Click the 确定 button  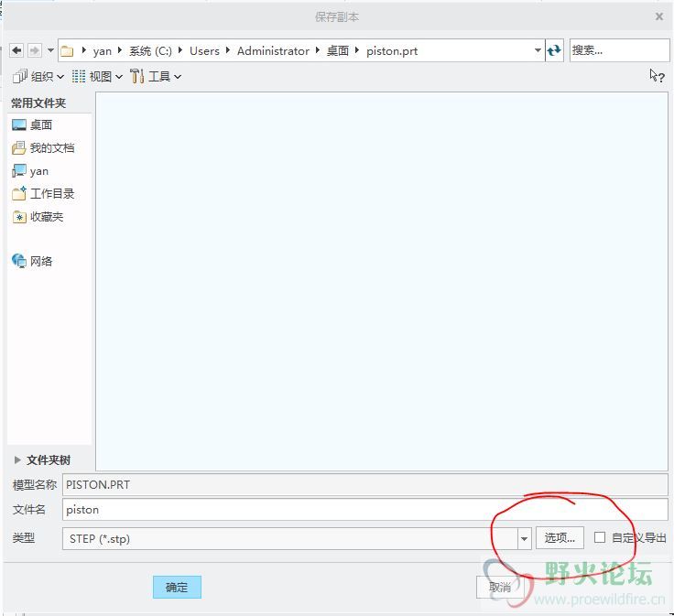(177, 588)
